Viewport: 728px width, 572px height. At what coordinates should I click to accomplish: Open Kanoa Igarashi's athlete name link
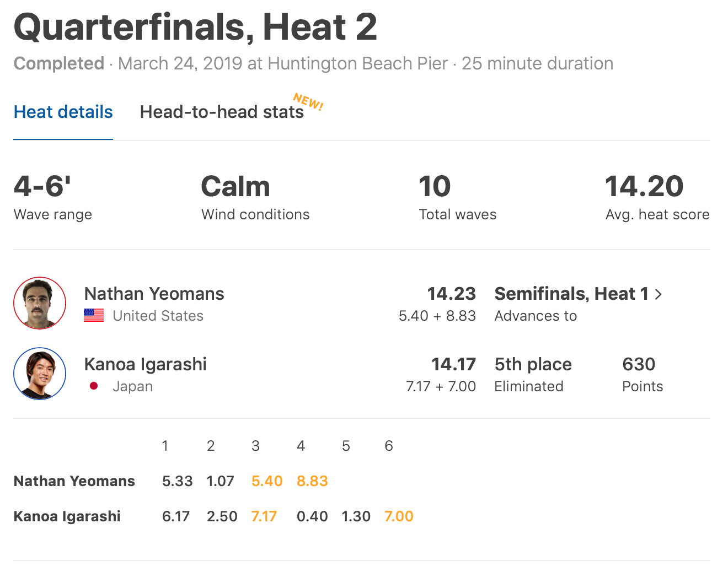pos(145,364)
